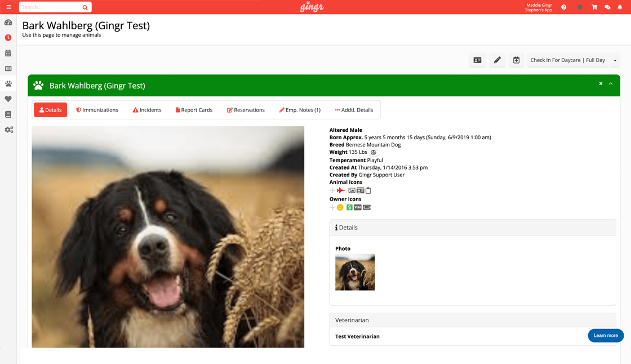Click the pencil edit icon above the profile card

click(497, 60)
